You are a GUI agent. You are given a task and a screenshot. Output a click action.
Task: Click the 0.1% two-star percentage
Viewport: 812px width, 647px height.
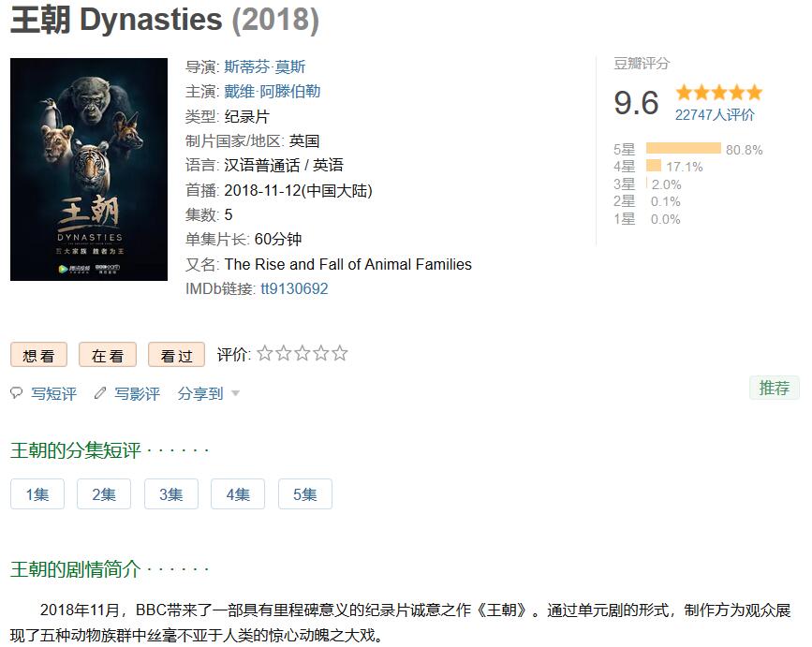point(666,201)
